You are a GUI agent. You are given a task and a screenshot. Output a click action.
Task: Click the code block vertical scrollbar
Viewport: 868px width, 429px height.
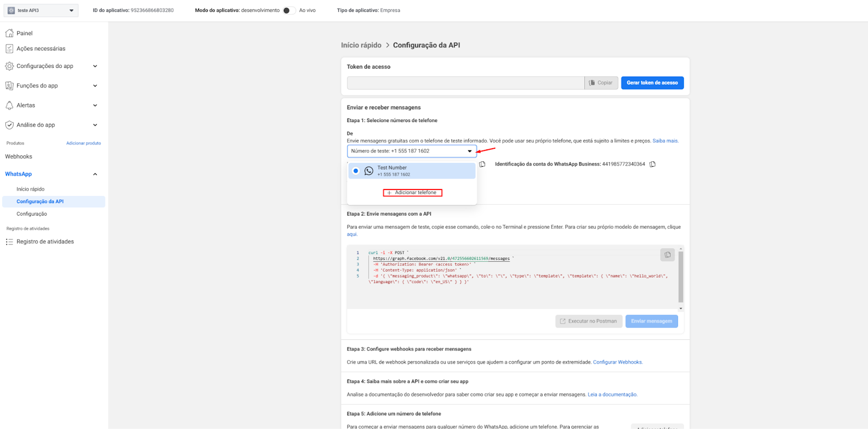681,277
